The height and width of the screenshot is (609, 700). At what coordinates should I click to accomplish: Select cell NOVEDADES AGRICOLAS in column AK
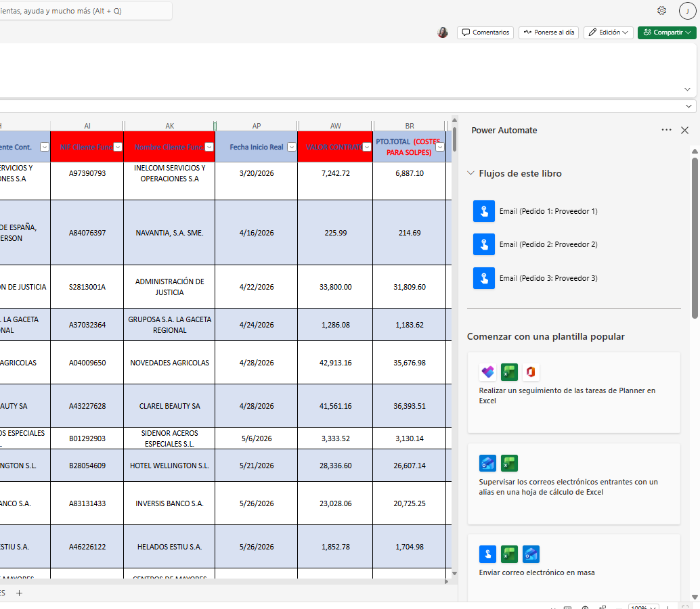point(170,362)
